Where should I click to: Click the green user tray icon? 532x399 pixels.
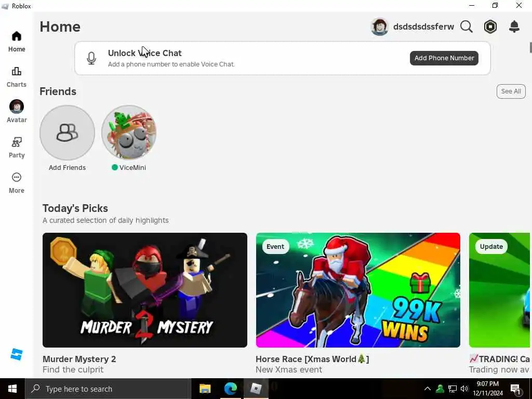(x=440, y=389)
